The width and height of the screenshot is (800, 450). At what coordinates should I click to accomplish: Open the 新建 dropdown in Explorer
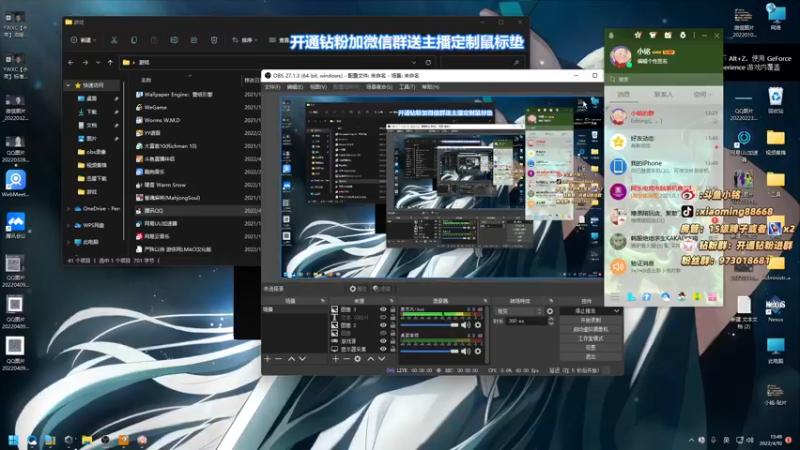point(83,40)
